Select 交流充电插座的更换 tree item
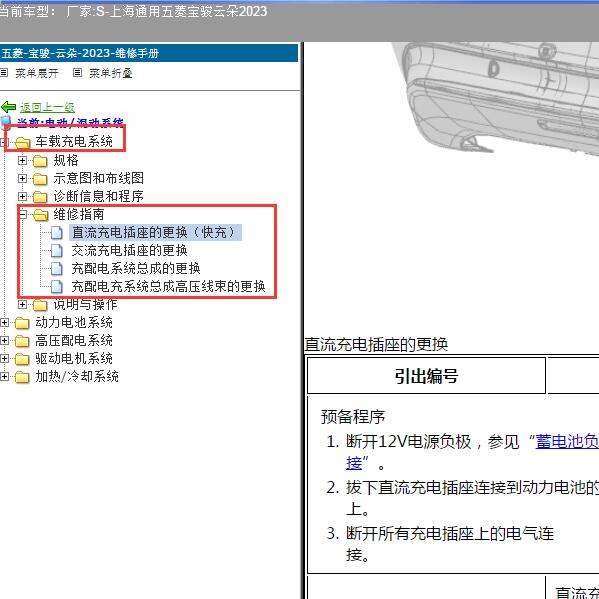599x599 pixels. coord(130,251)
